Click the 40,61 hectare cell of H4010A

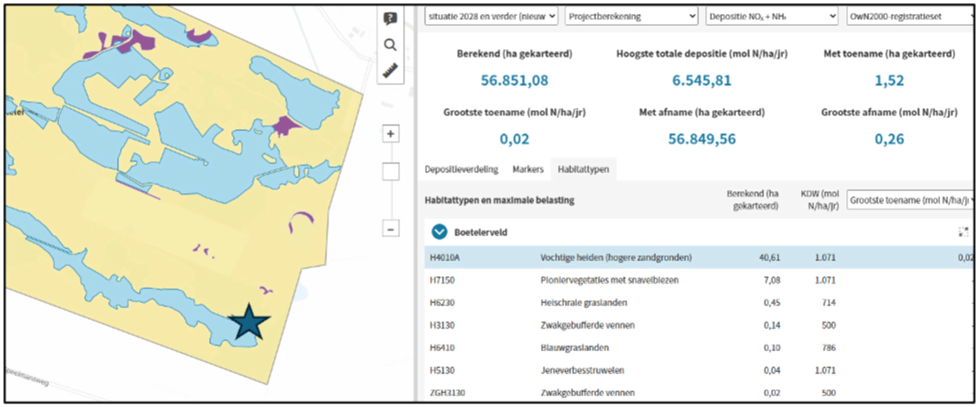tap(769, 258)
